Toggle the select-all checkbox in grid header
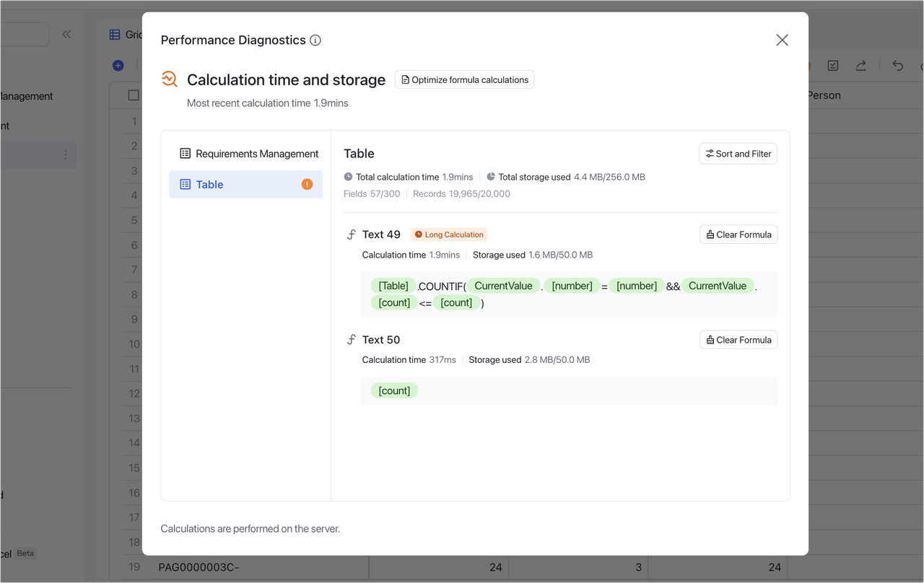 134,95
